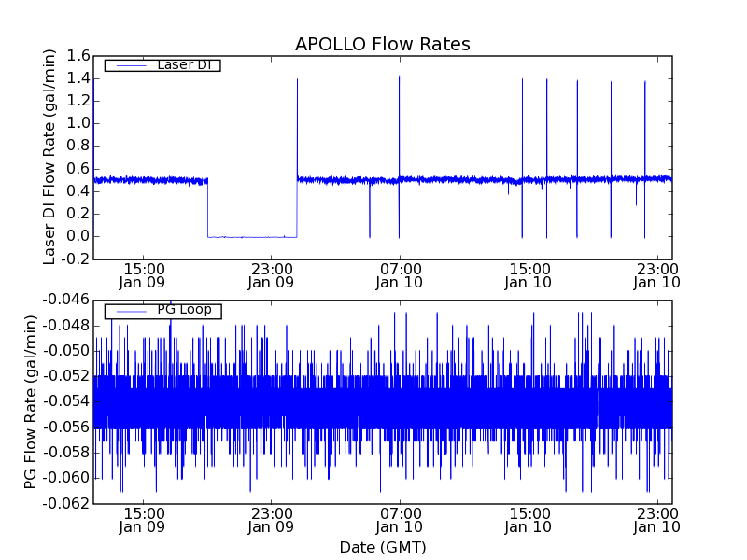
Task: Click the Laser DI legend blue line sample
Action: pos(131,65)
